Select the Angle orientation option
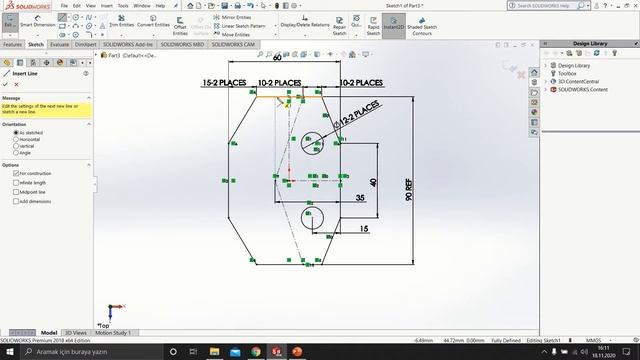This screenshot has width=640, height=360. (x=16, y=153)
